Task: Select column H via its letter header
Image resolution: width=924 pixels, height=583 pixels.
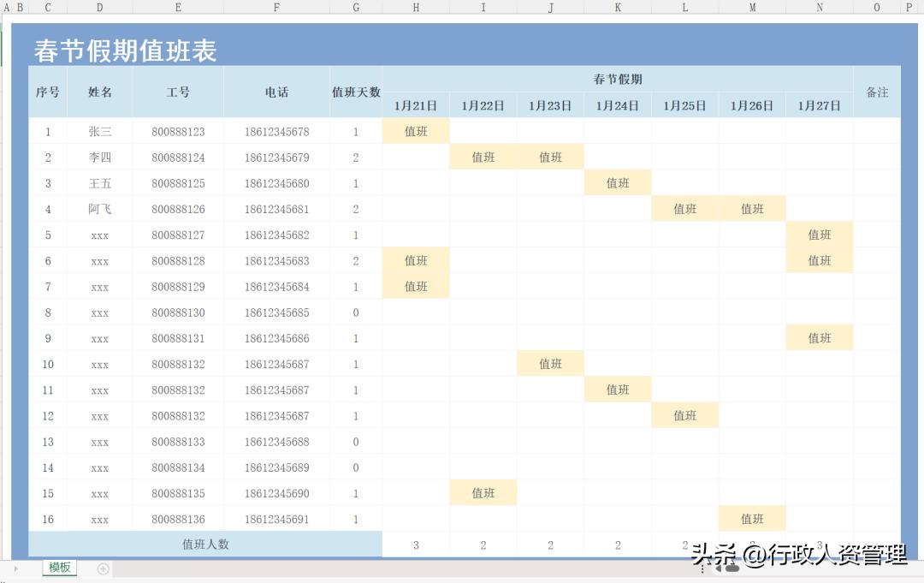Action: point(416,7)
